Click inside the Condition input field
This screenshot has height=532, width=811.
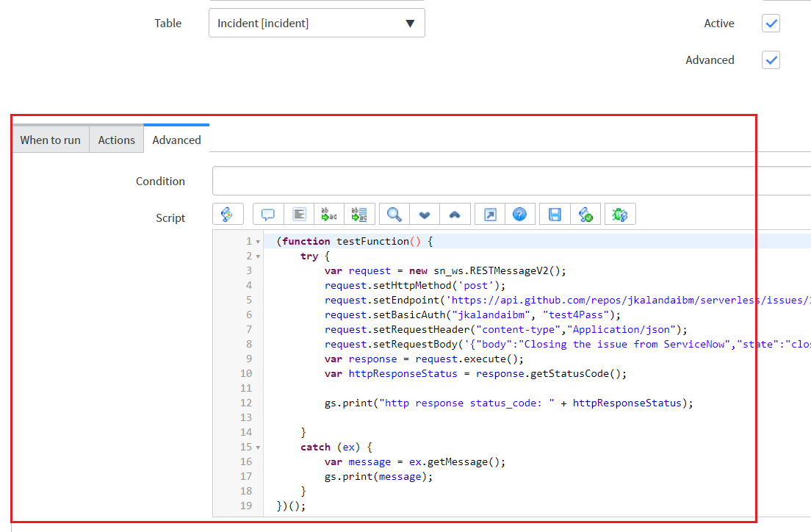point(511,181)
